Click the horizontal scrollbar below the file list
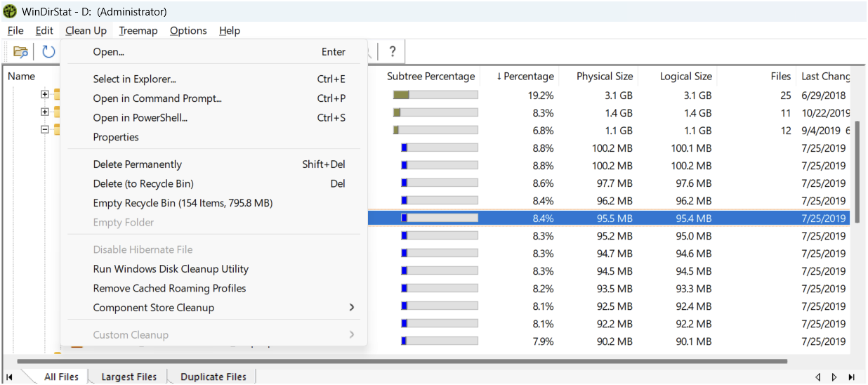The width and height of the screenshot is (868, 385). (402, 362)
